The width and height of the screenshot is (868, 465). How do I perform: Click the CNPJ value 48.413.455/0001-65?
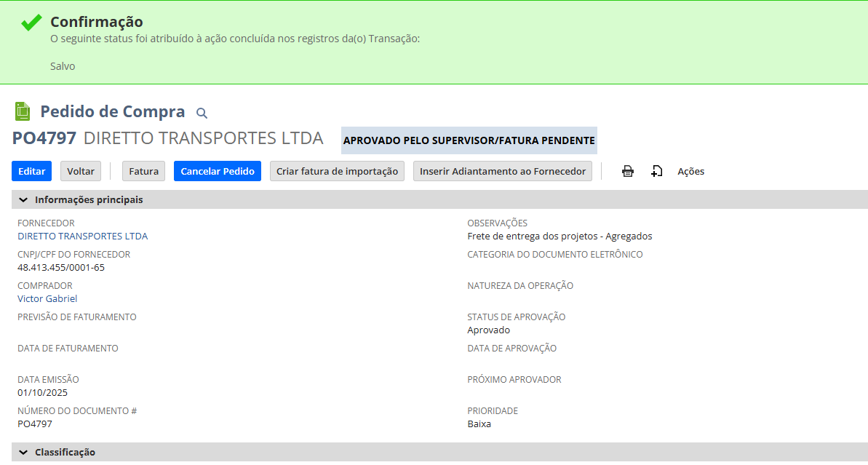(x=61, y=268)
